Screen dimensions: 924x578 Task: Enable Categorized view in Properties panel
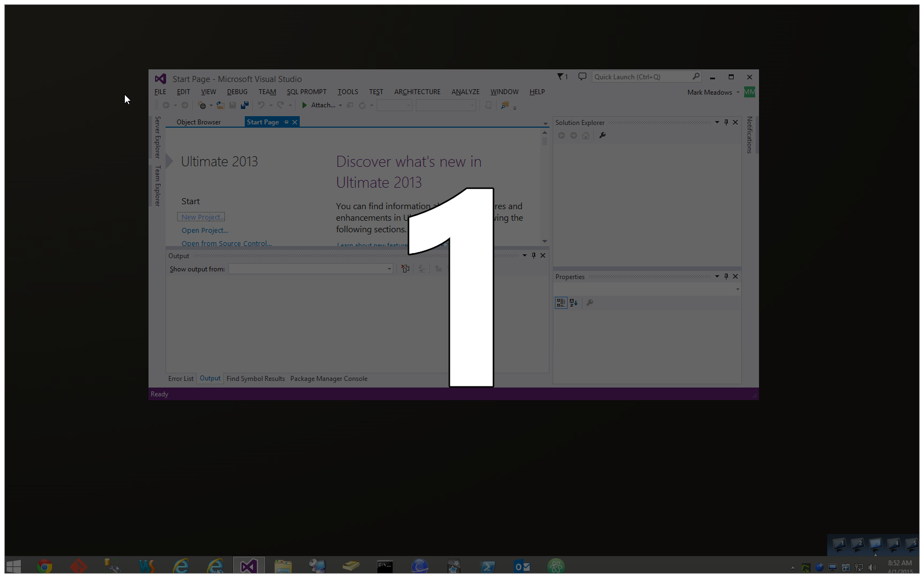[560, 303]
